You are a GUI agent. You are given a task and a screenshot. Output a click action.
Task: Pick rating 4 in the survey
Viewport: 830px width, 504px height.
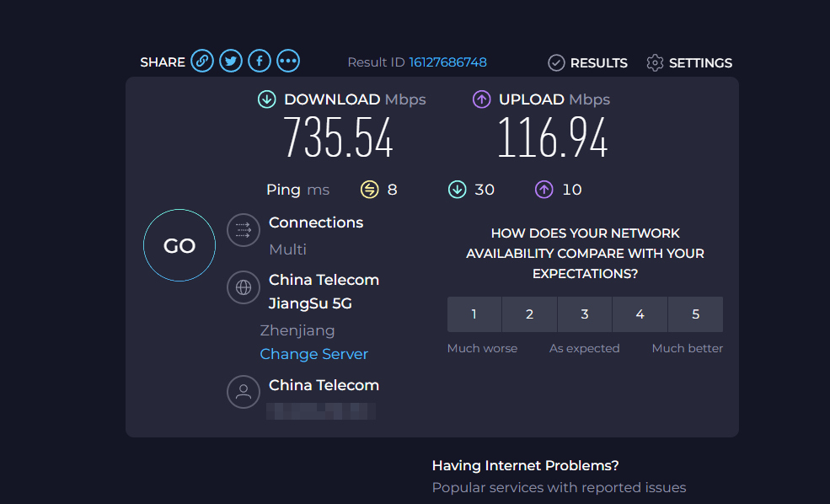(x=640, y=314)
